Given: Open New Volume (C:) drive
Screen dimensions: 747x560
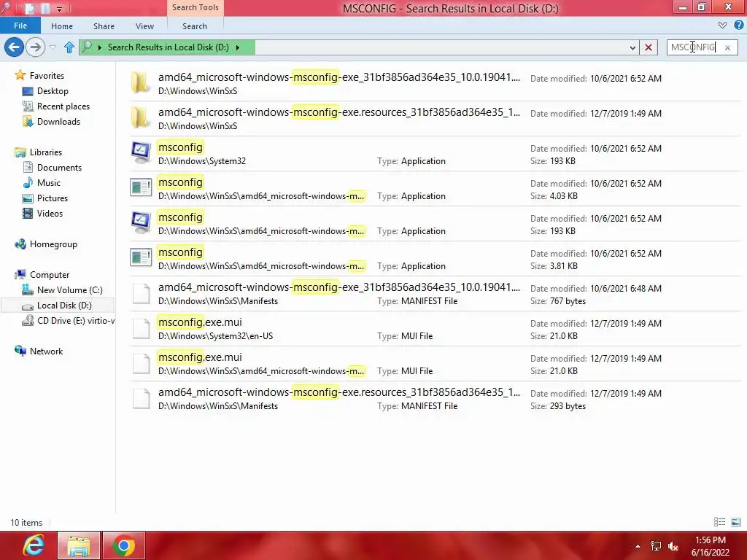Looking at the screenshot, I should (63, 290).
